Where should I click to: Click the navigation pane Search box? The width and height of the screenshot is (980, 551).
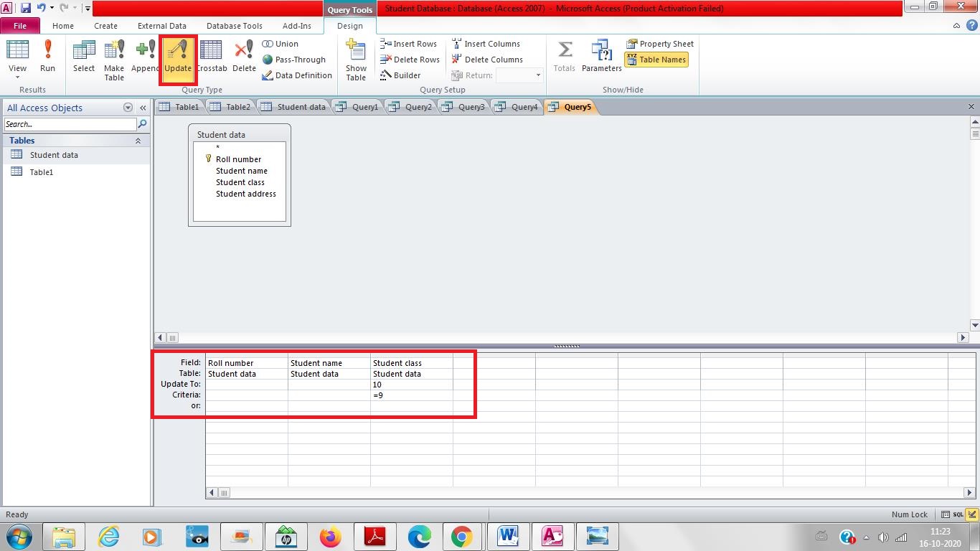tap(70, 124)
